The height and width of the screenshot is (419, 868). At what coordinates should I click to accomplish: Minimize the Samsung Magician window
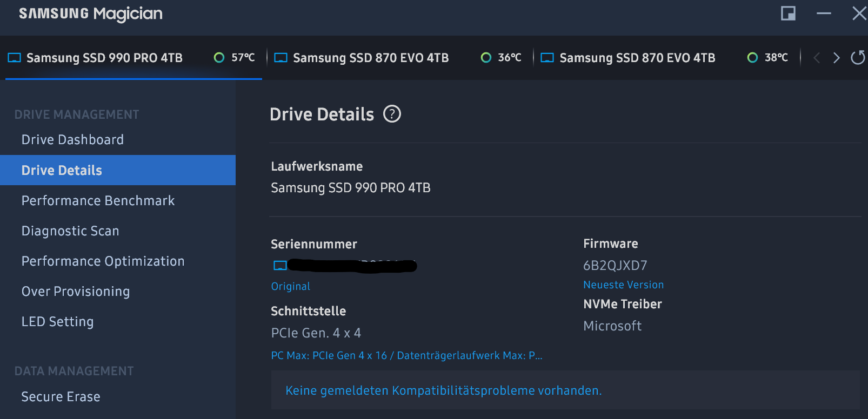(x=824, y=13)
